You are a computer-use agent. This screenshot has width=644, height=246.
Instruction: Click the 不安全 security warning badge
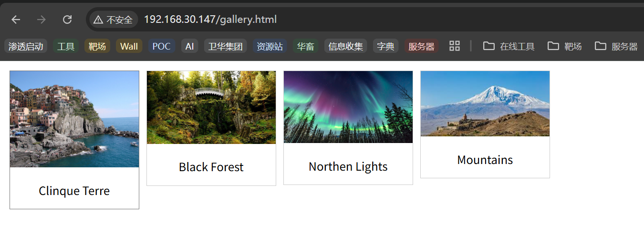113,20
